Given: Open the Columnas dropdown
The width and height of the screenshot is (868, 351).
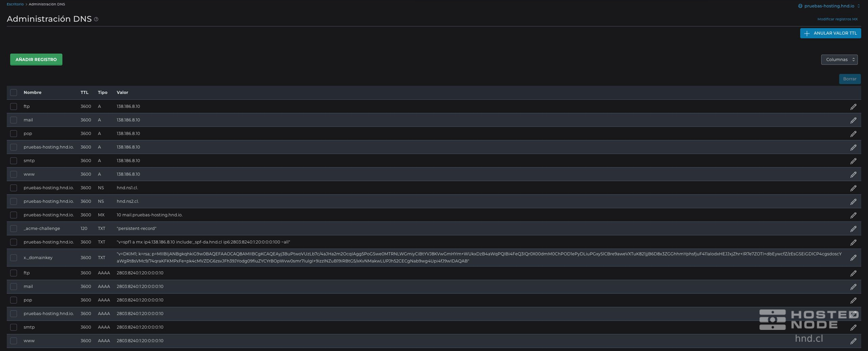Looking at the screenshot, I should pos(839,60).
